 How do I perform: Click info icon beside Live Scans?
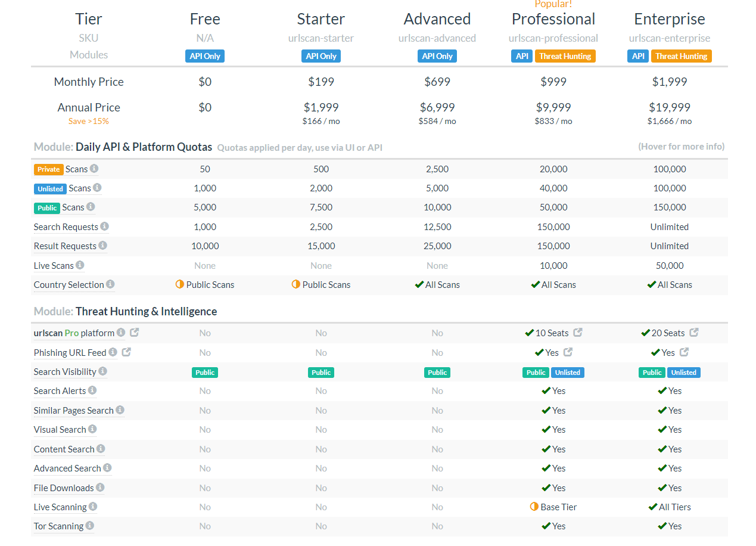click(x=80, y=265)
